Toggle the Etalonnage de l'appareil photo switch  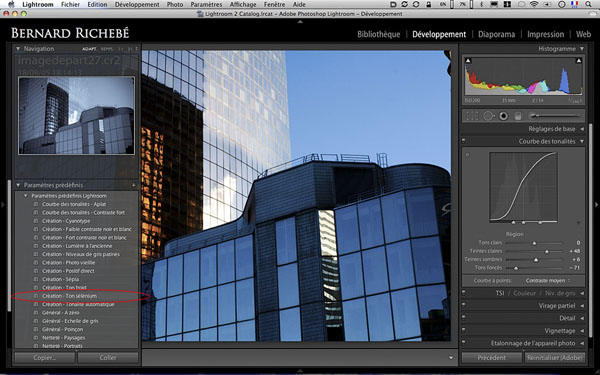click(x=463, y=343)
